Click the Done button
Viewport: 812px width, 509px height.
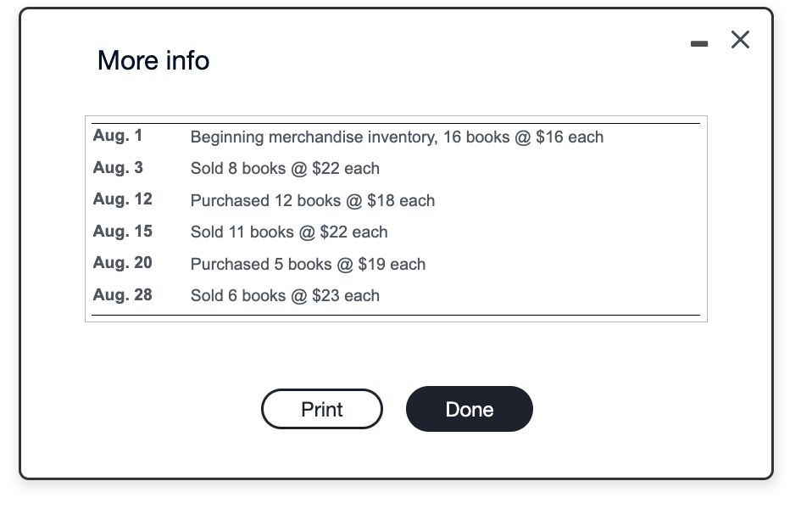coord(469,409)
